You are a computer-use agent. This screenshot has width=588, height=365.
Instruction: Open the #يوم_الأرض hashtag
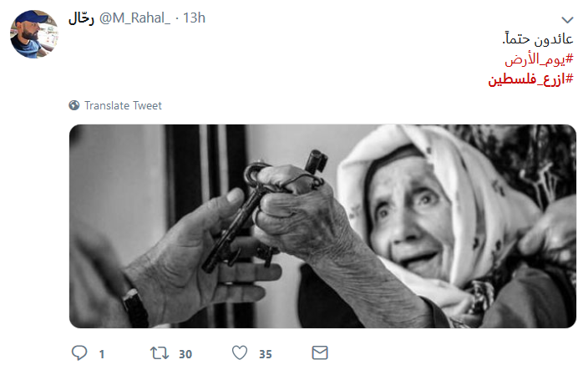pos(539,59)
